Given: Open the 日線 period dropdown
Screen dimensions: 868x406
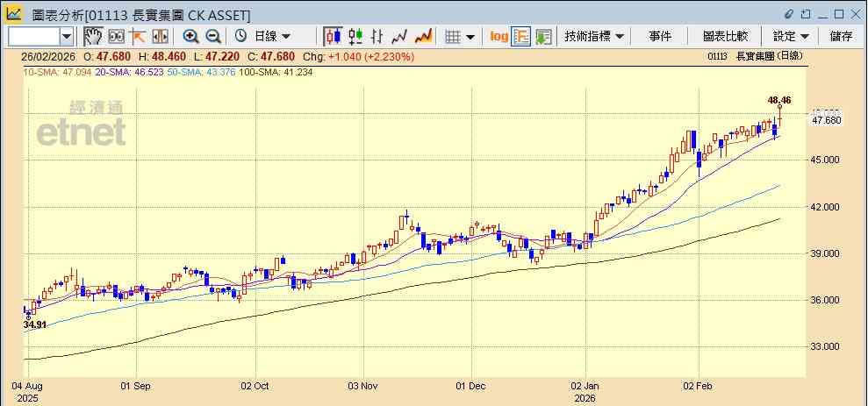Looking at the screenshot, I should tap(272, 37).
